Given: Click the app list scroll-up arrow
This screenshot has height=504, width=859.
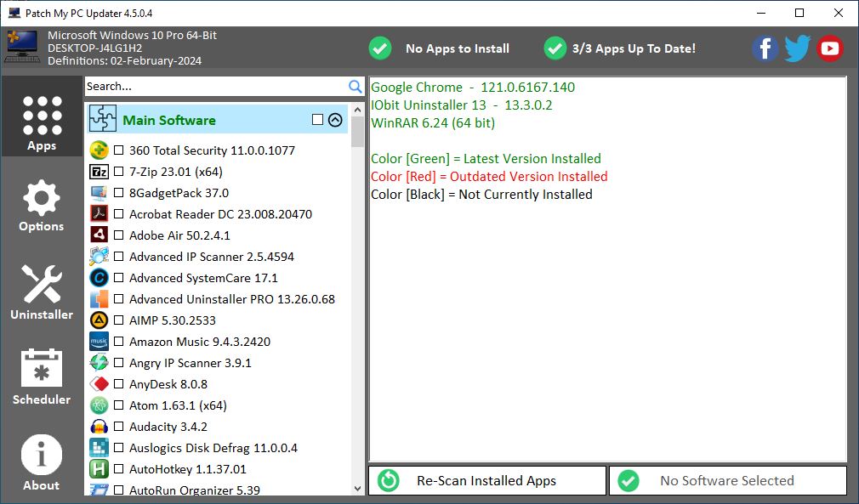Looking at the screenshot, I should (x=358, y=110).
